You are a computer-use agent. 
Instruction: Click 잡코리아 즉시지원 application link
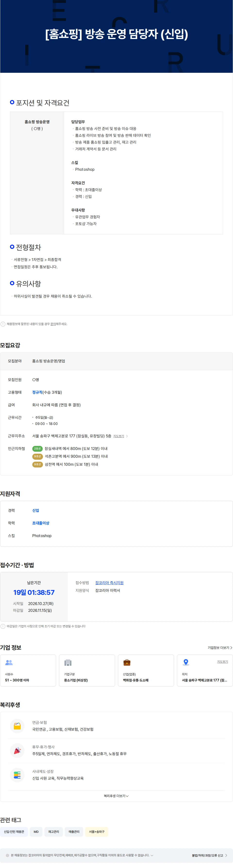click(109, 583)
